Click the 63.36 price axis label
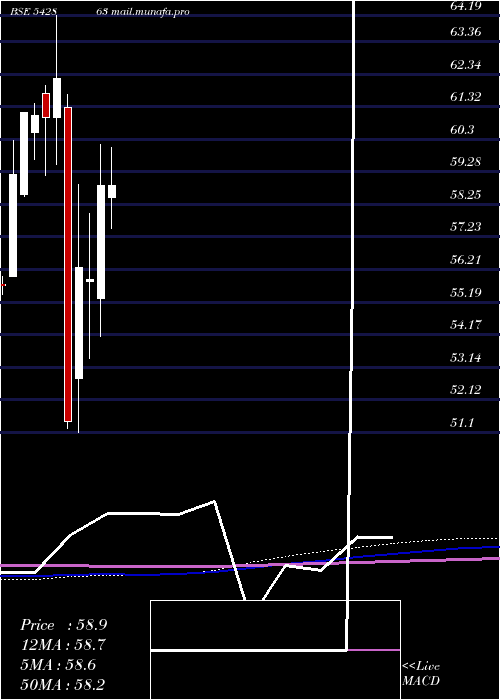500x700 pixels. [467, 32]
